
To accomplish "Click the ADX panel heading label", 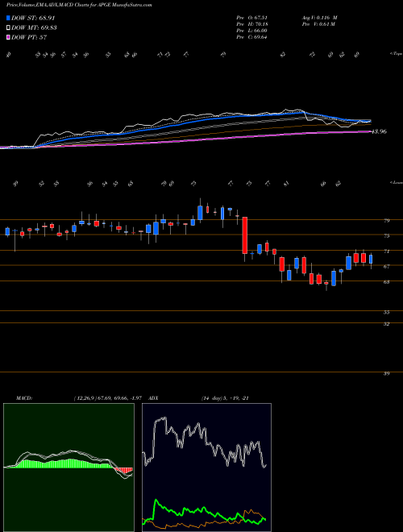I will [154, 398].
